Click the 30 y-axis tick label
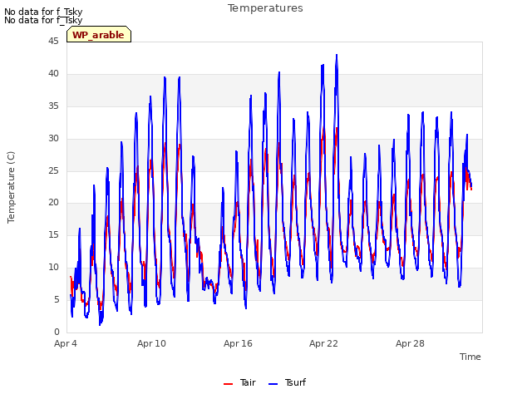The image size is (532, 399). (53, 138)
